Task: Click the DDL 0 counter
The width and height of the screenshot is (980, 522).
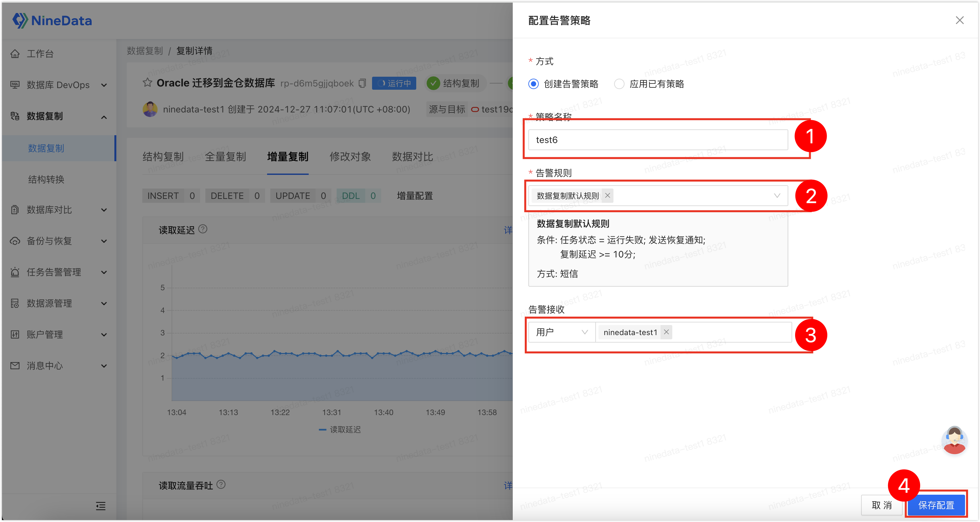Action: coord(358,196)
